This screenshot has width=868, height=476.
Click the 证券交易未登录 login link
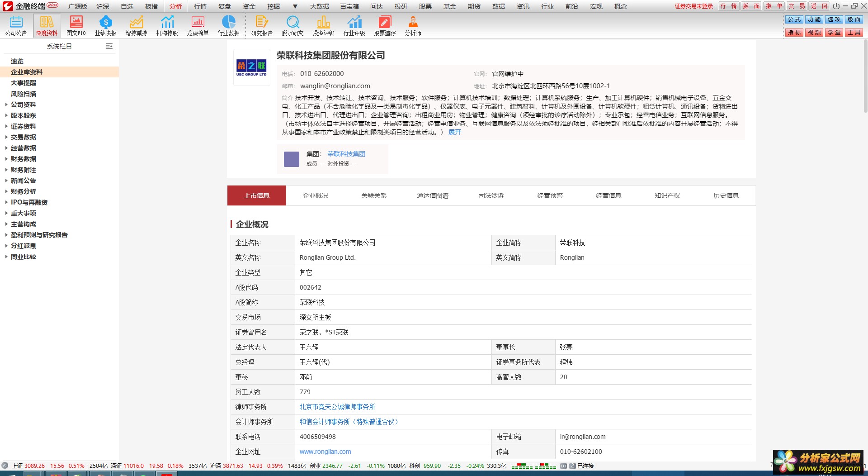tap(693, 6)
